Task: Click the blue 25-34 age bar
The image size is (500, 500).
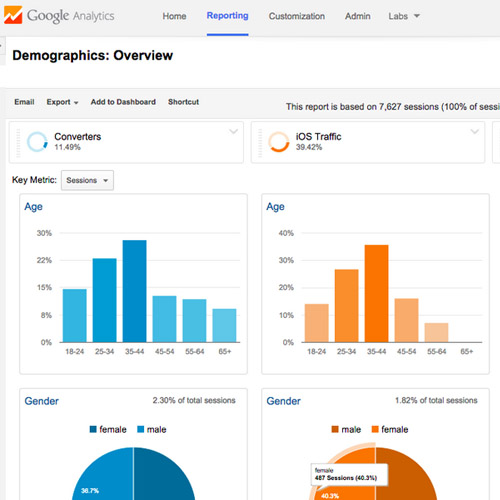Action: 105,300
